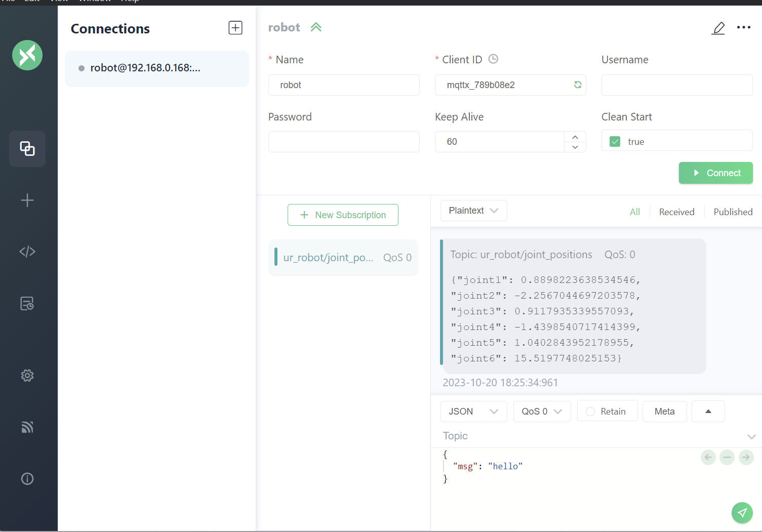The width and height of the screenshot is (762, 532).
Task: Increase the Keep Alive value
Action: click(575, 137)
